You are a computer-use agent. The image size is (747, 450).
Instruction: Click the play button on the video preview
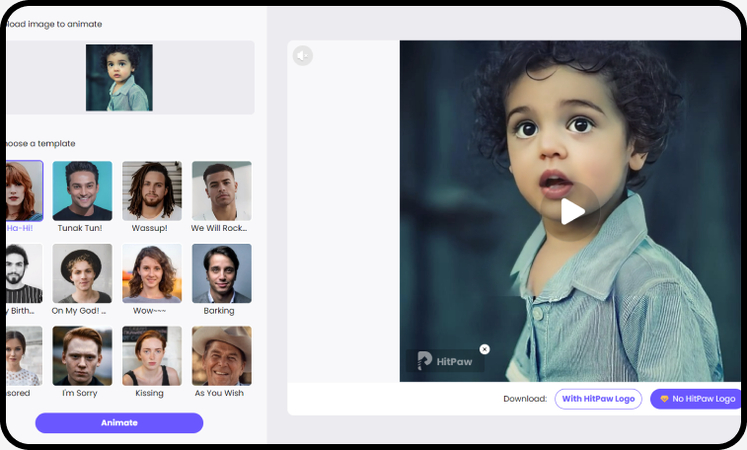572,211
